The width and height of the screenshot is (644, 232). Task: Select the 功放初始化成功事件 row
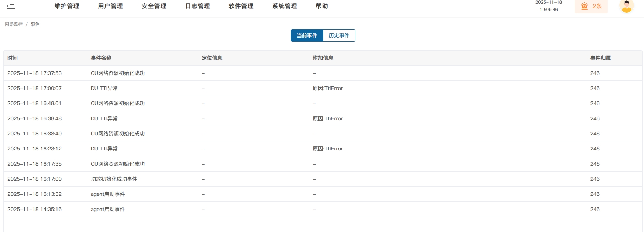114,179
